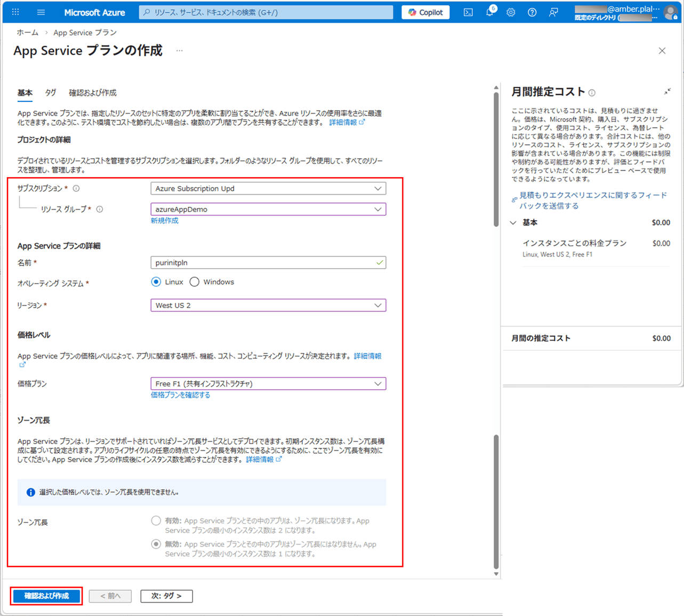Open the help question mark icon

(532, 12)
